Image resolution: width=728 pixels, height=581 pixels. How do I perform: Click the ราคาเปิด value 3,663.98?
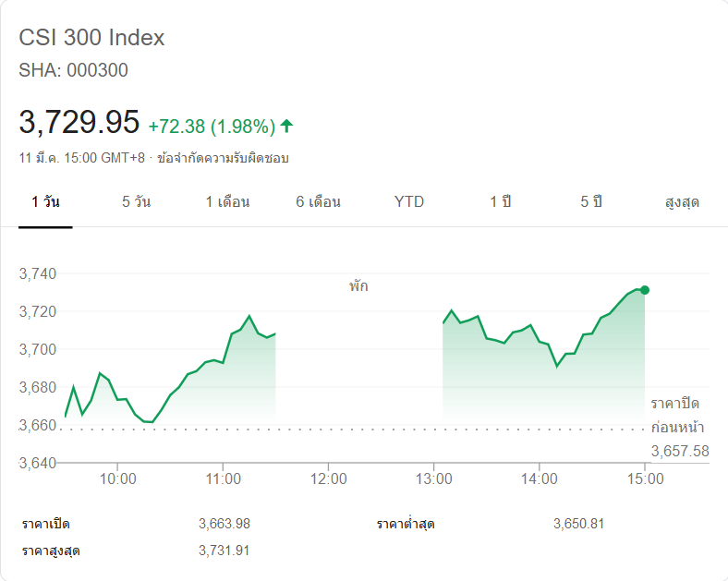(x=224, y=524)
